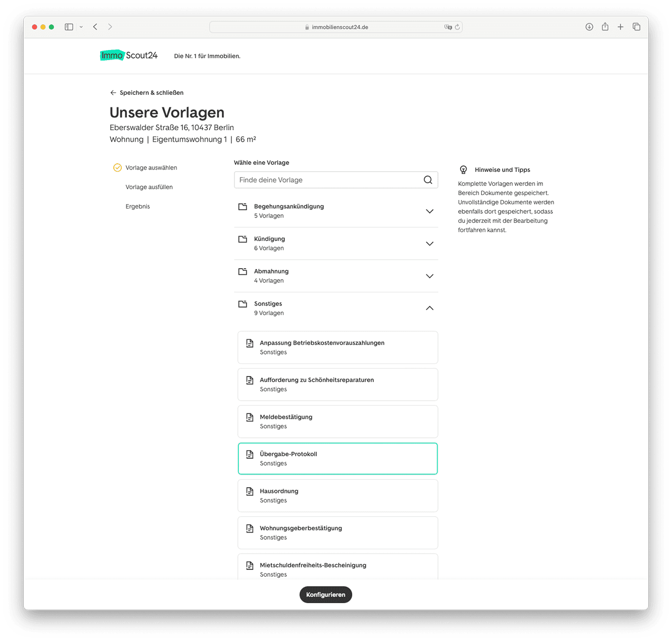Go back with Safari back arrow

pyautogui.click(x=95, y=27)
